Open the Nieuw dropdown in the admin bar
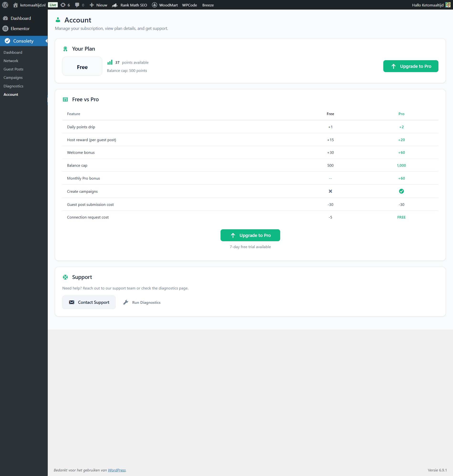This screenshot has height=476, width=453. [x=98, y=5]
